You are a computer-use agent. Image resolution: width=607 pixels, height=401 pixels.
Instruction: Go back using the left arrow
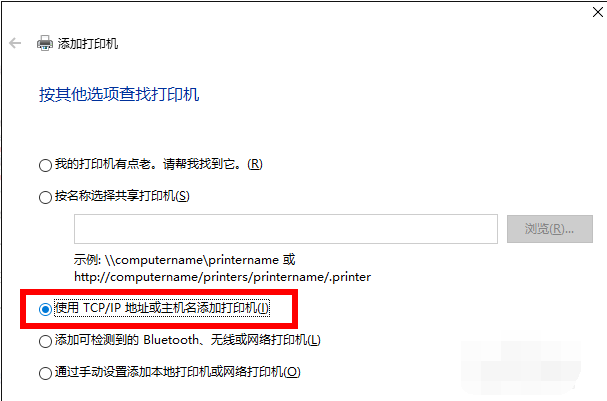coord(15,43)
